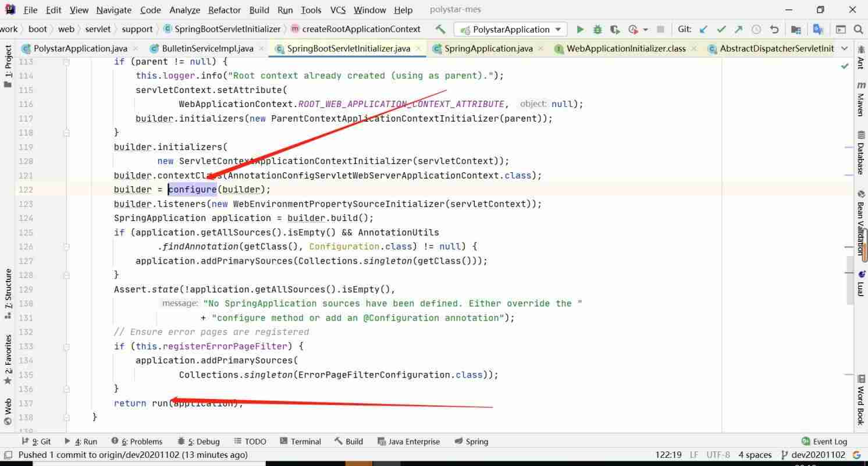Open the Maven tool window

pyautogui.click(x=860, y=98)
